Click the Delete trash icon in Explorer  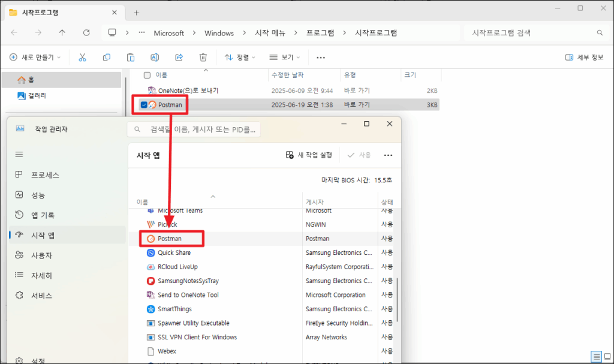[x=203, y=58]
